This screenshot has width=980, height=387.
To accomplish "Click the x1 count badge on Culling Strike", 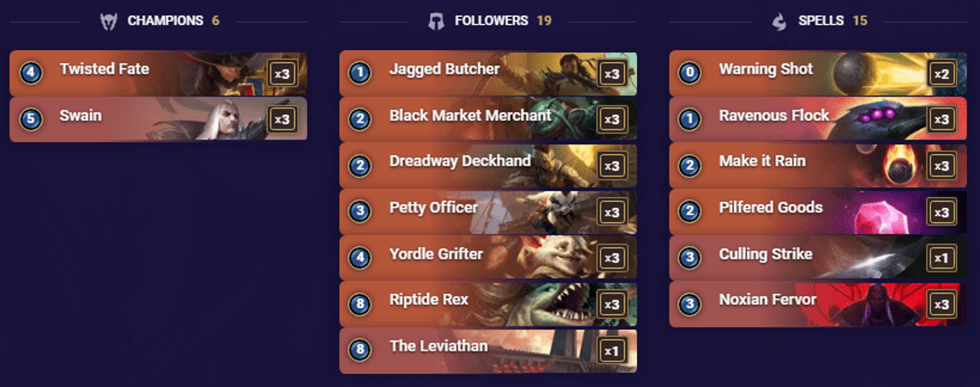I will click(x=941, y=259).
